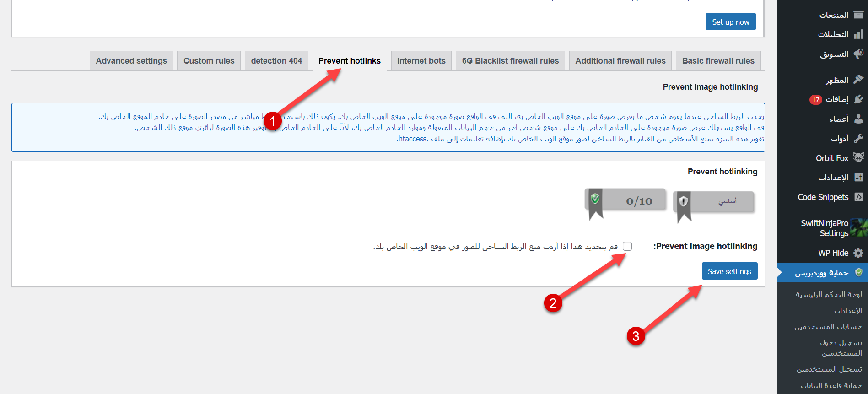Click the Users (أعضاء) person icon

point(858,119)
